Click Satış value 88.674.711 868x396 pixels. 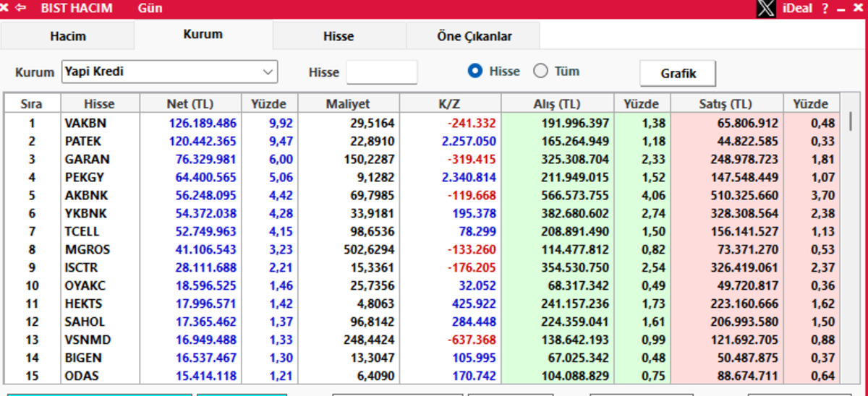749,376
